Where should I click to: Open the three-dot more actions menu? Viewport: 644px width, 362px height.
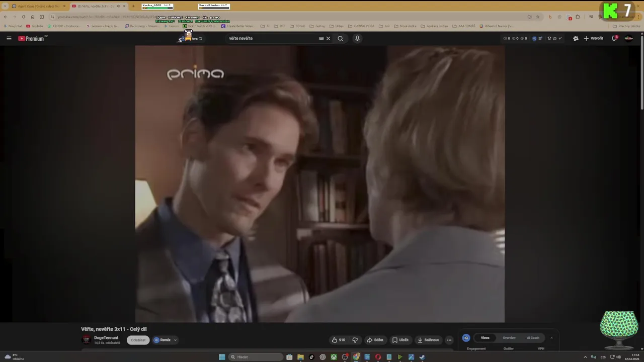tap(449, 340)
